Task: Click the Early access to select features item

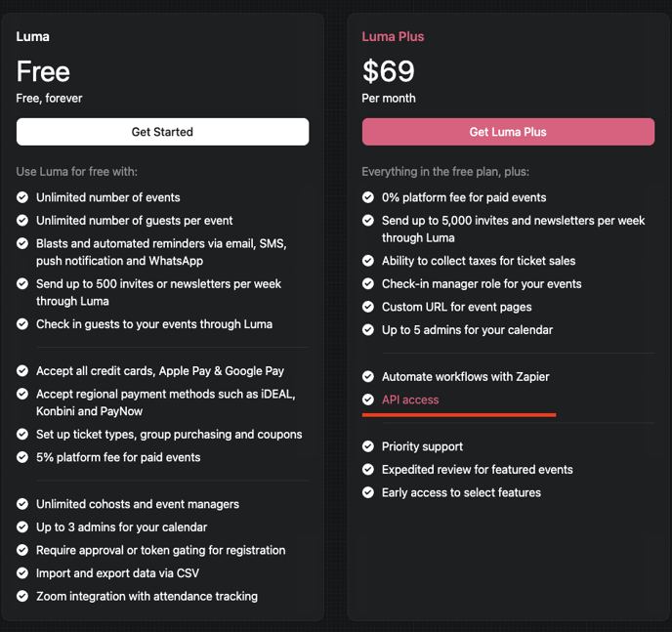Action: (461, 492)
